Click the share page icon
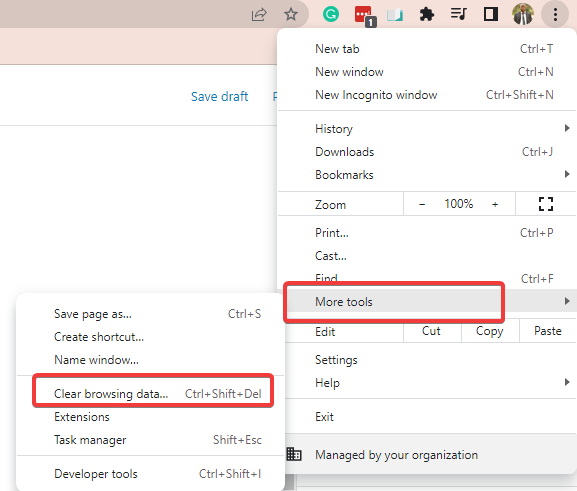This screenshot has height=491, width=577. [x=259, y=15]
